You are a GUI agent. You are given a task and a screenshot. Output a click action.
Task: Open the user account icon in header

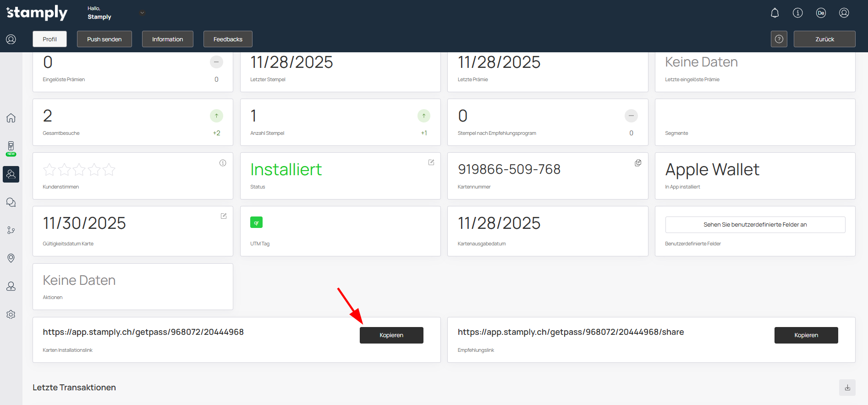(x=844, y=13)
